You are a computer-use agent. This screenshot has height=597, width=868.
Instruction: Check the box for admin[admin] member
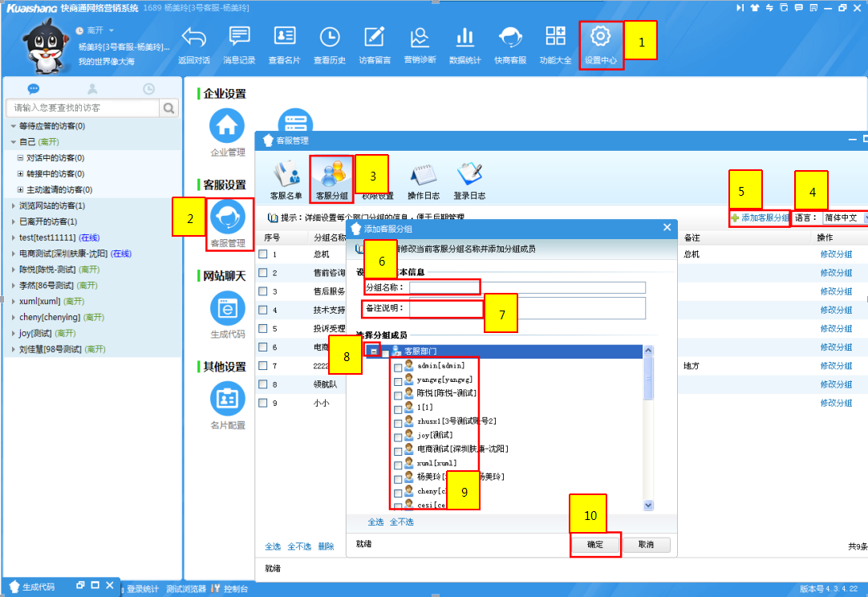[398, 366]
